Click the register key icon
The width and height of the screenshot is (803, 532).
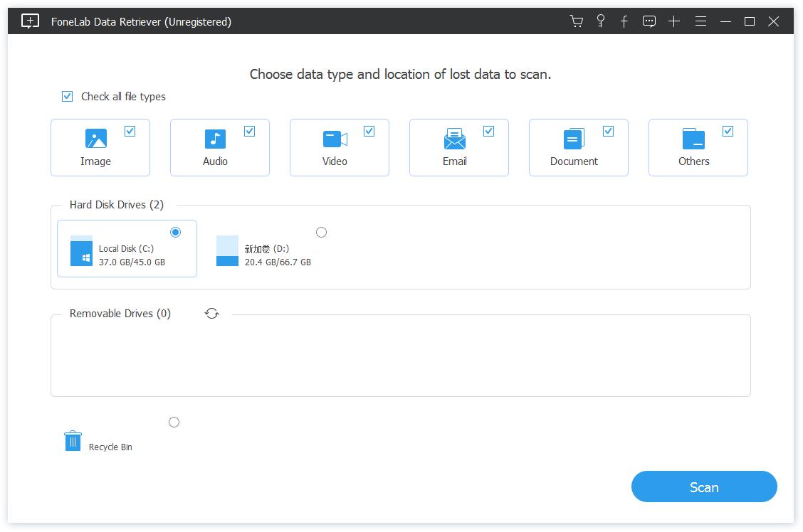coord(601,21)
